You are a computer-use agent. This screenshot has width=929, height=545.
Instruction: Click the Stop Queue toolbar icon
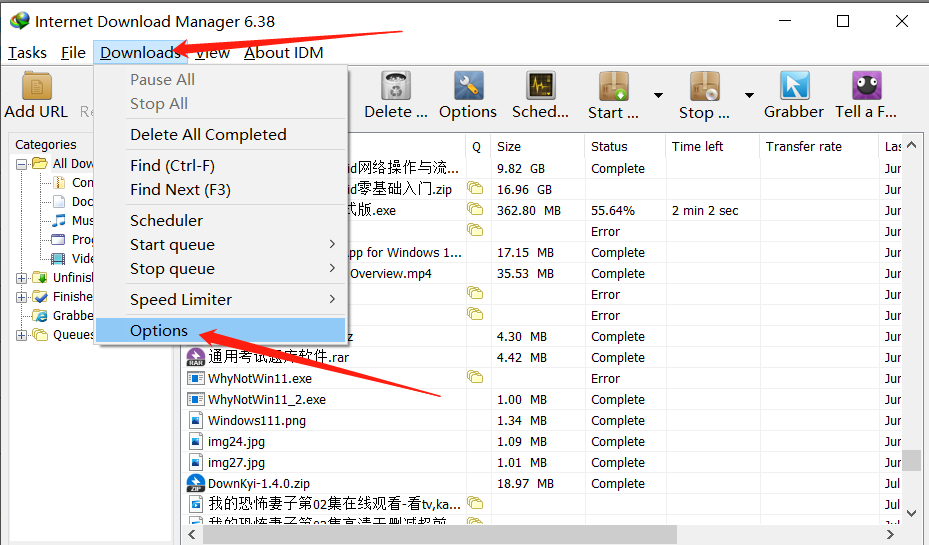pos(704,87)
